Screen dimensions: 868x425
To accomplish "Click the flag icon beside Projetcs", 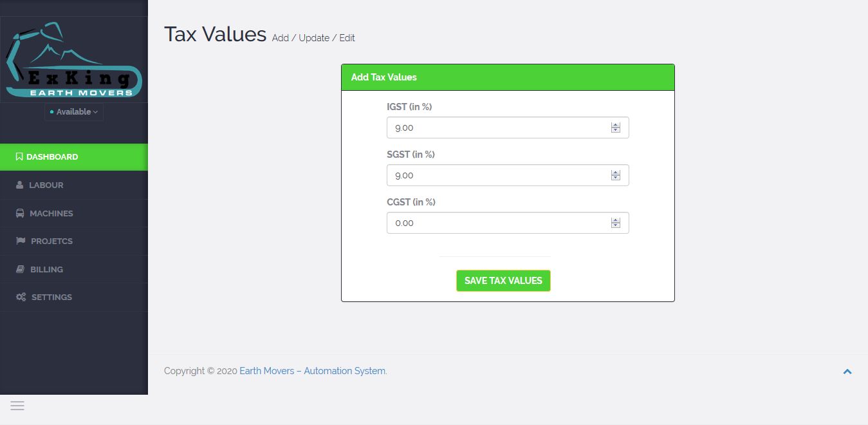I will (20, 241).
